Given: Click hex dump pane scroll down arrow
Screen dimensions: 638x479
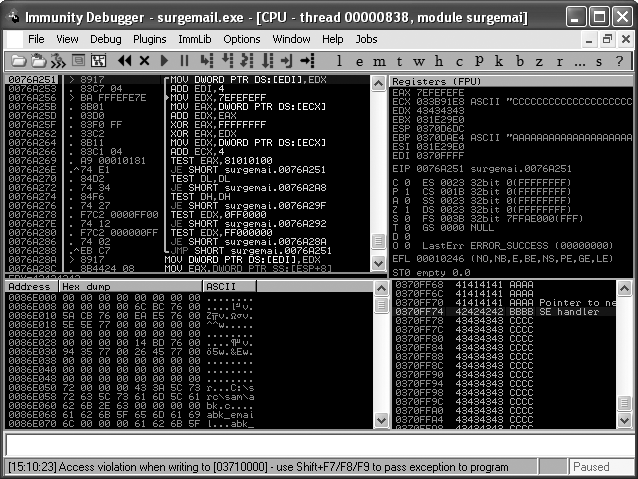Looking at the screenshot, I should point(381,420).
